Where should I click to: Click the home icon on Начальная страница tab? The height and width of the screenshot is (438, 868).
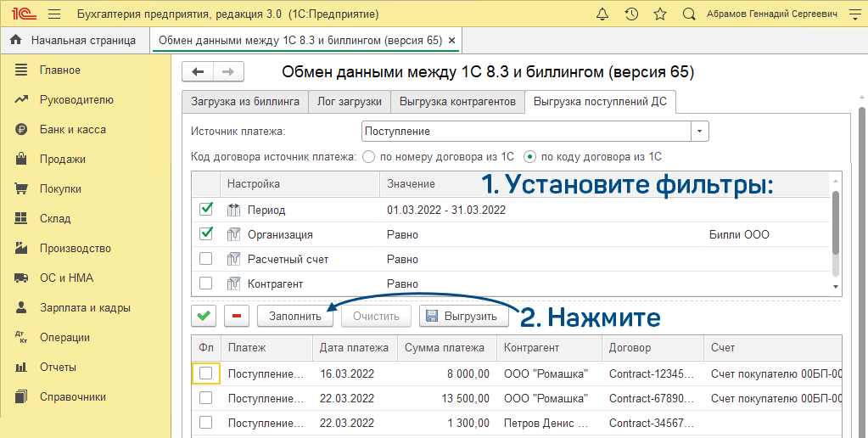16,40
